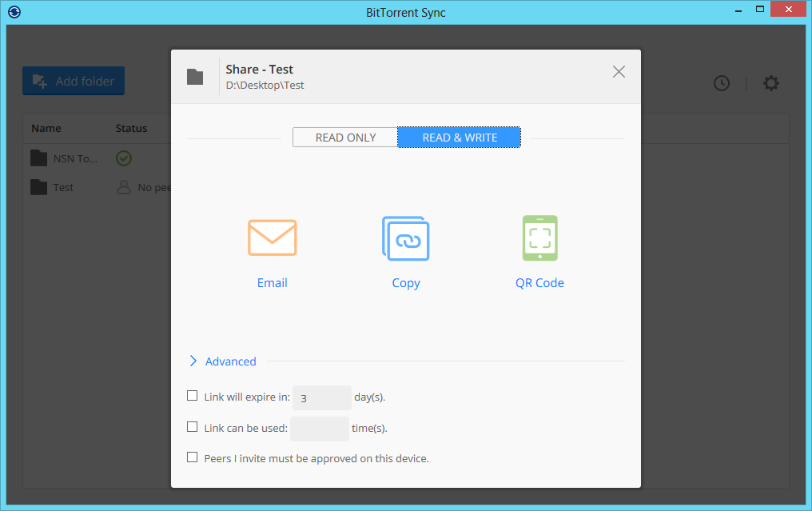Click the NSN To... folder icon
Image resolution: width=812 pixels, height=511 pixels.
click(x=39, y=158)
